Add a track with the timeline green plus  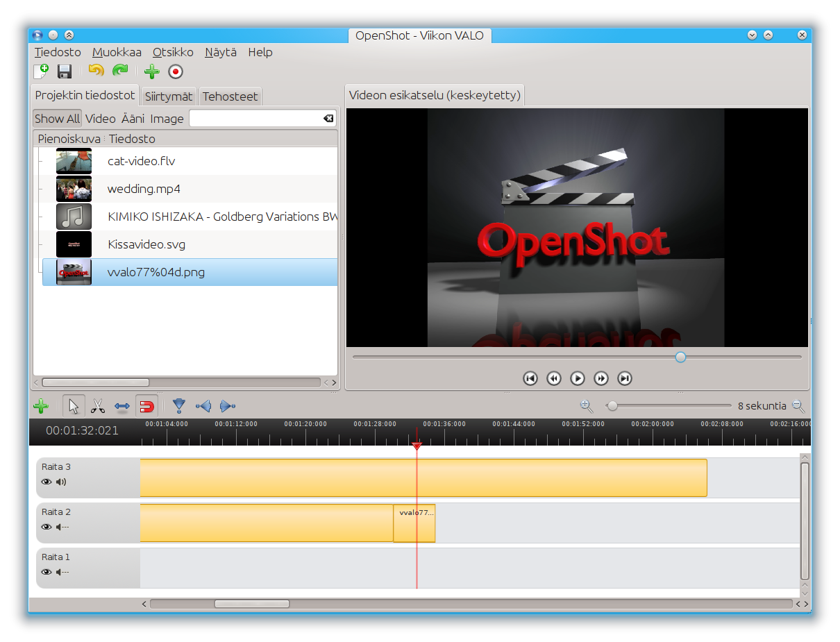tap(41, 406)
